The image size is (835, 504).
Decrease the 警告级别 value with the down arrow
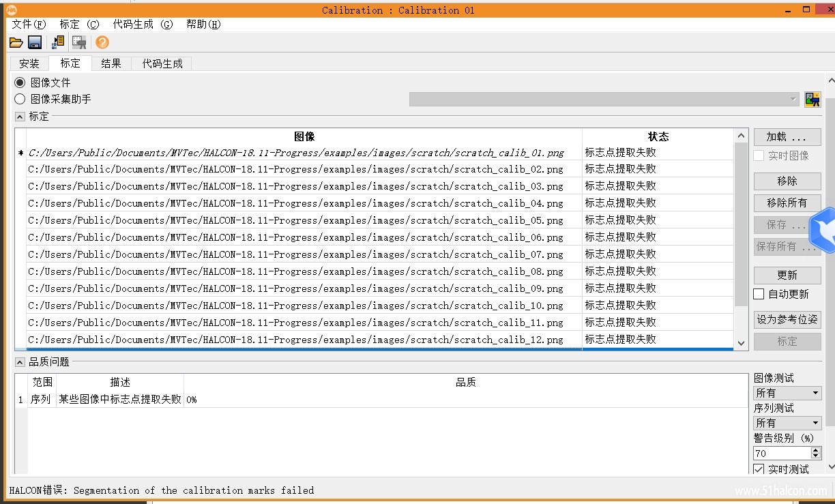point(816,456)
